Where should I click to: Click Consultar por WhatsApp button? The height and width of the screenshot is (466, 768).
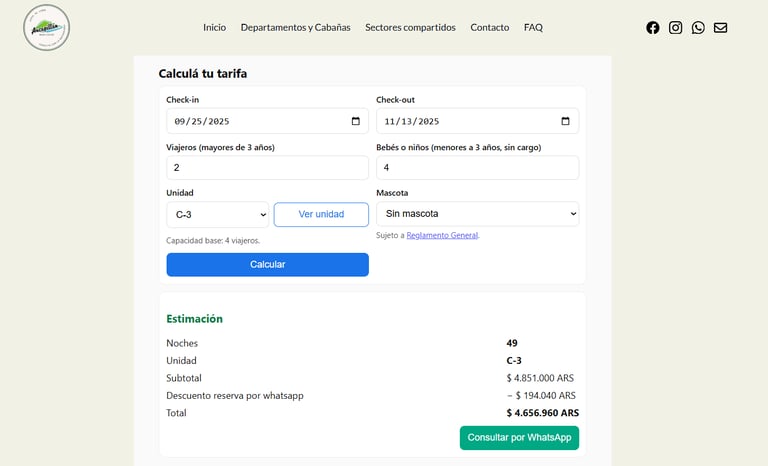click(x=519, y=438)
